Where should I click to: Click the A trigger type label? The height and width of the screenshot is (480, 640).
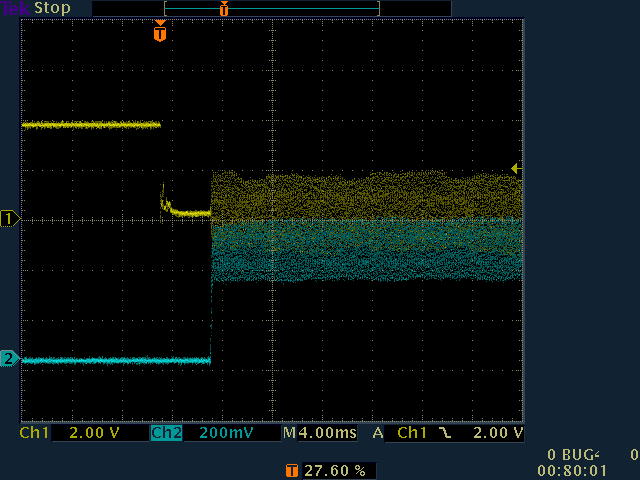378,434
